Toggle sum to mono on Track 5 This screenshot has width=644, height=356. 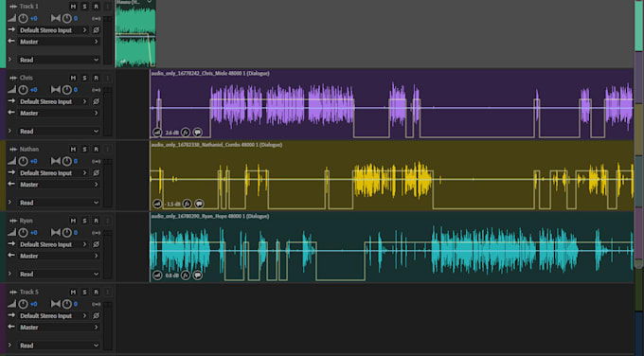[96, 304]
